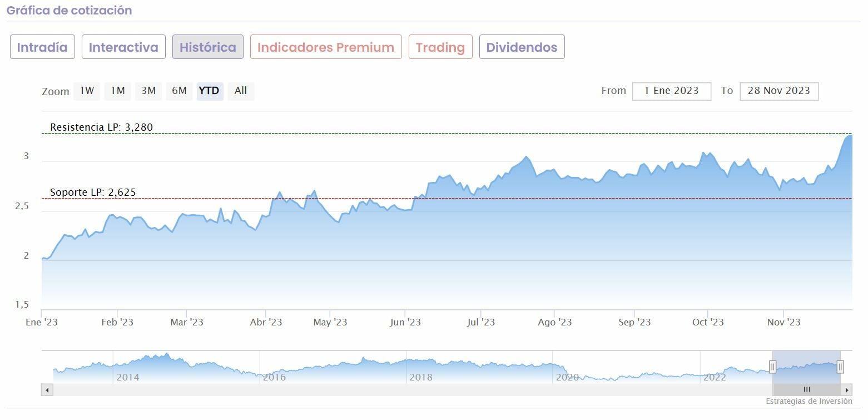The width and height of the screenshot is (868, 420).
Task: Click the Estrategias de Inversión credit link
Action: (809, 401)
